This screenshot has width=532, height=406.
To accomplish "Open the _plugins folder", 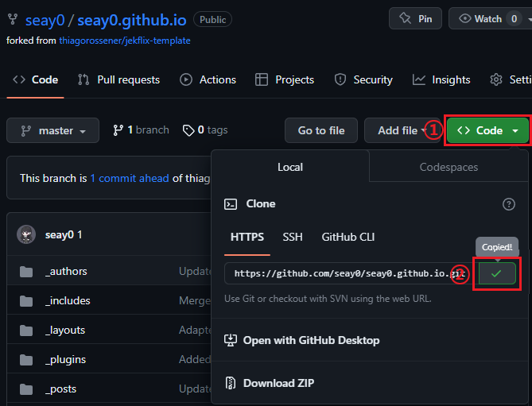I will [x=65, y=360].
